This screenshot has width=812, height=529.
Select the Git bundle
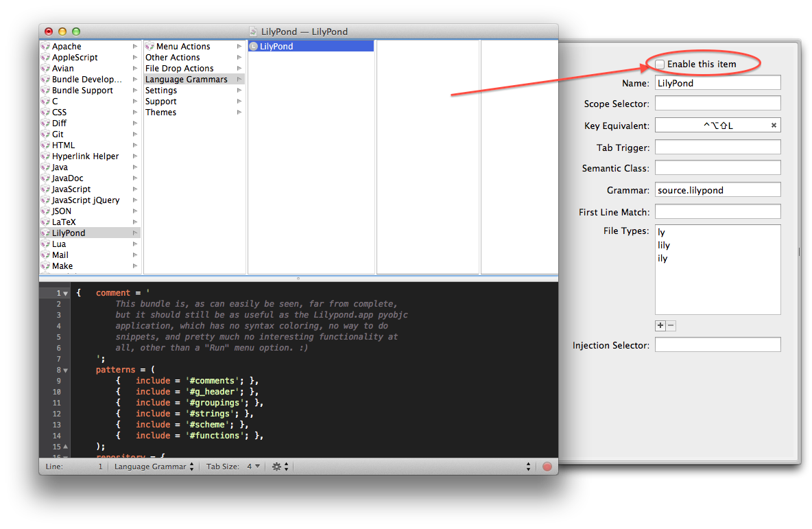[90, 134]
